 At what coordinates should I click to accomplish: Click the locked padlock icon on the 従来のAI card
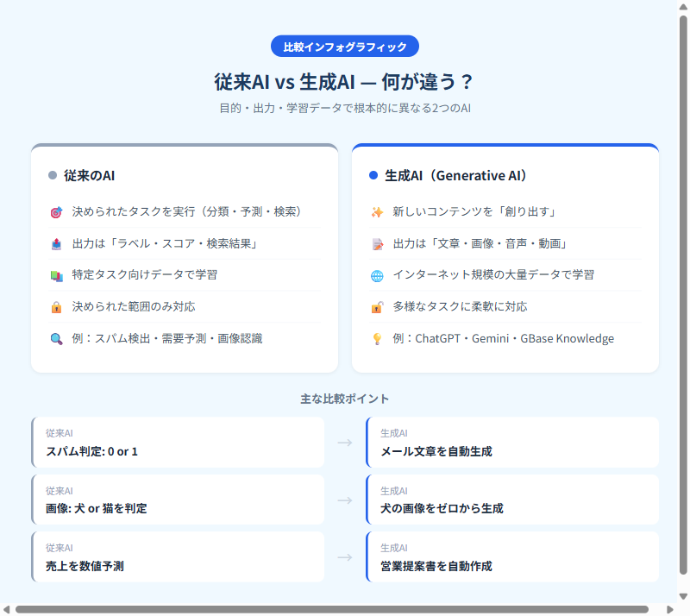tap(56, 306)
